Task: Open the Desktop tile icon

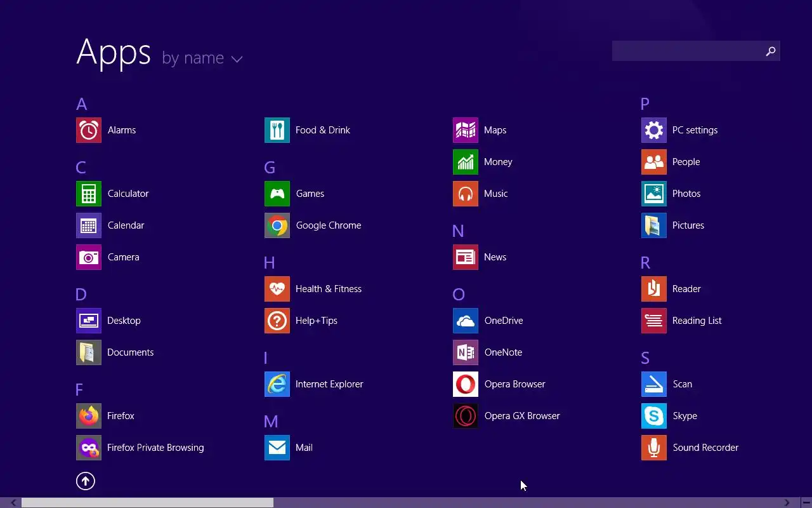Action: coord(89,321)
